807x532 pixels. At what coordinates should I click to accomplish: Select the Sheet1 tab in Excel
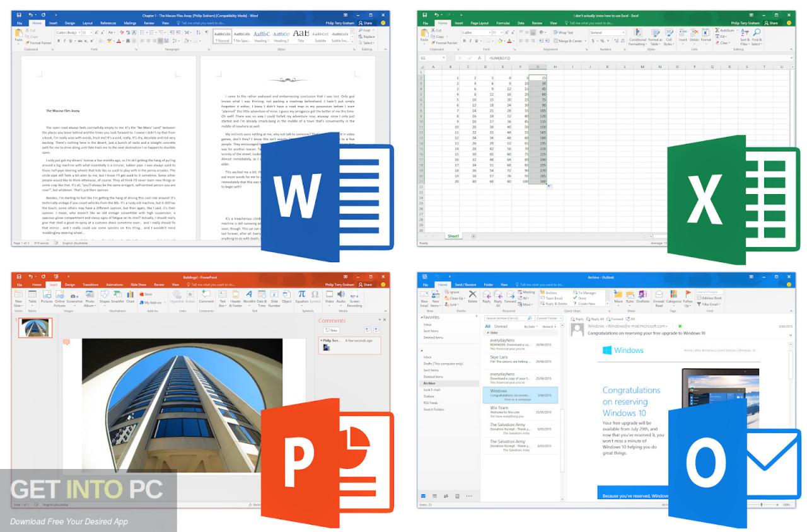click(453, 236)
